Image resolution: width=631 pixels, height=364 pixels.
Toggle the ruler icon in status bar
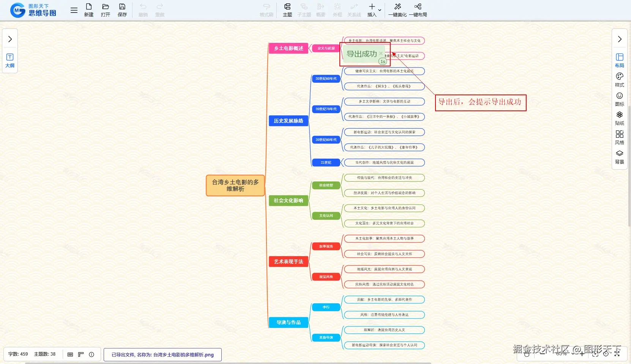(81, 355)
